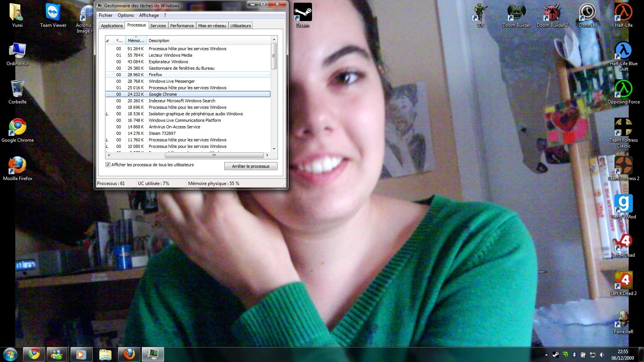Launch Half-Life Blue Shift shortcut
Image resolution: width=644 pixels, height=362 pixels.
(624, 56)
